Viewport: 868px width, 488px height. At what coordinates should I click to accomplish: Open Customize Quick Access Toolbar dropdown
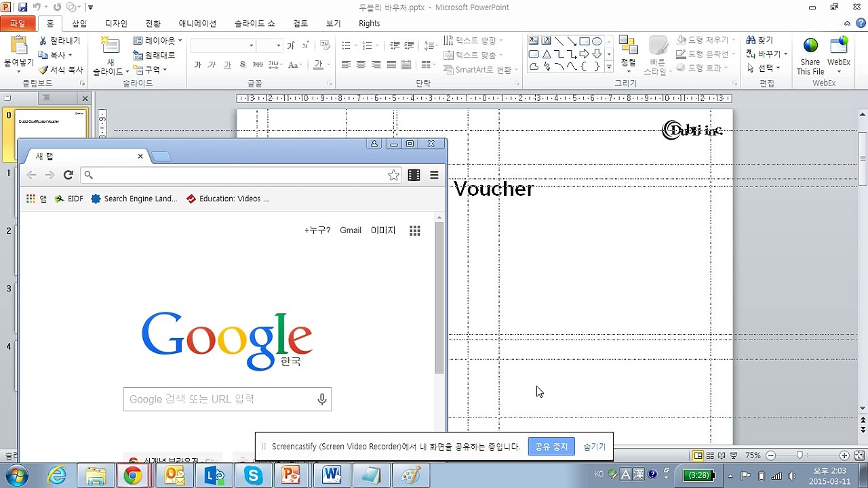click(91, 7)
